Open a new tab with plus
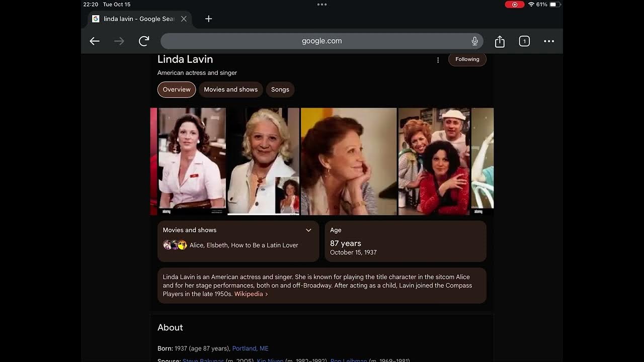644x362 pixels. 208,19
